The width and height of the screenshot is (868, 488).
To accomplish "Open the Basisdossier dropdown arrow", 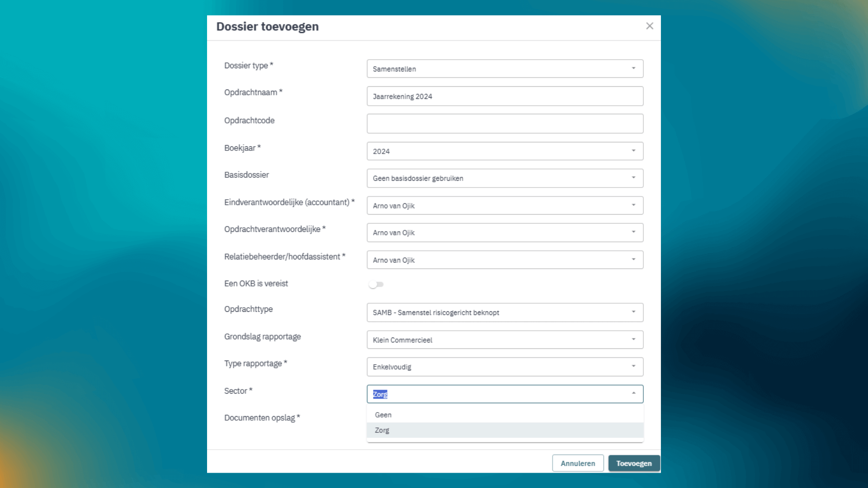I will [x=633, y=178].
